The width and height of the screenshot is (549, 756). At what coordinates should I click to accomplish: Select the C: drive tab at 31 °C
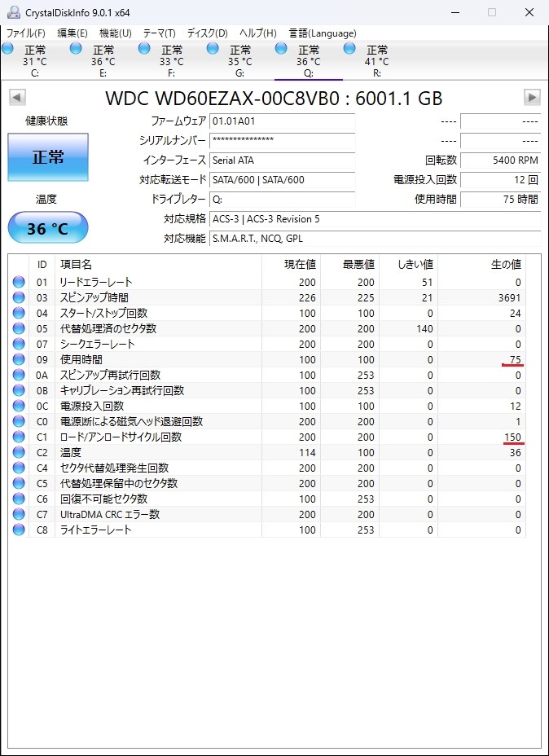(x=35, y=61)
